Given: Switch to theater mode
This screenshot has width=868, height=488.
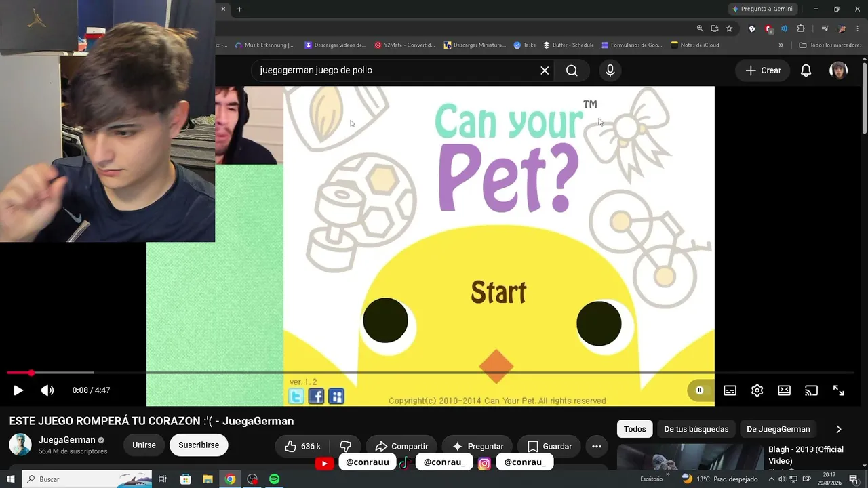Looking at the screenshot, I should (784, 390).
